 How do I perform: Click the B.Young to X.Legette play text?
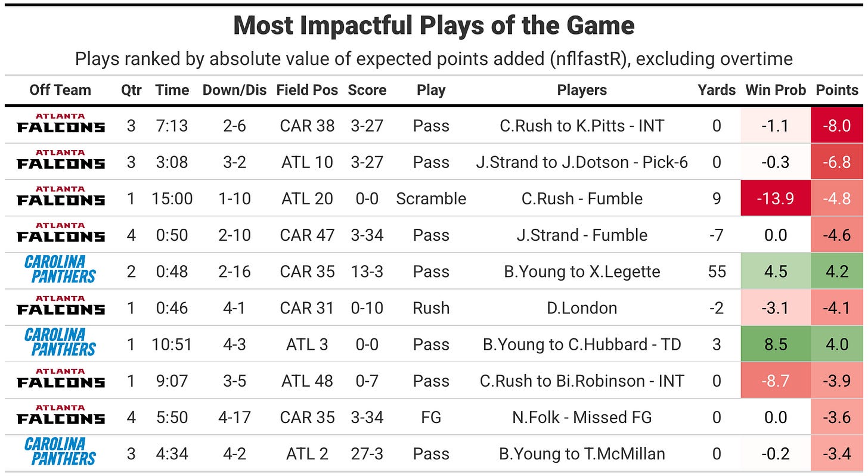582,272
